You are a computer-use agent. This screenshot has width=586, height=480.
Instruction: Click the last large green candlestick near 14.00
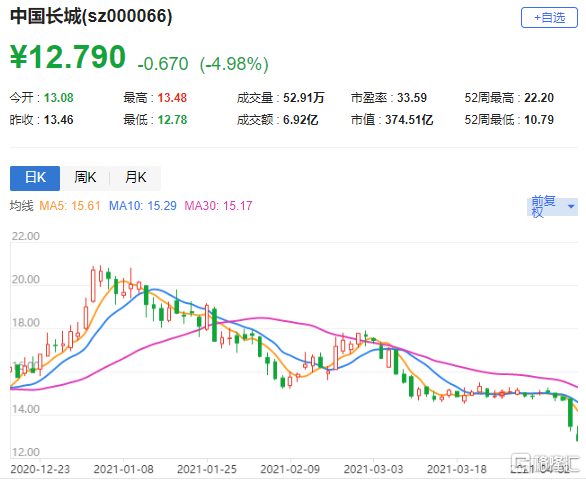(570, 413)
